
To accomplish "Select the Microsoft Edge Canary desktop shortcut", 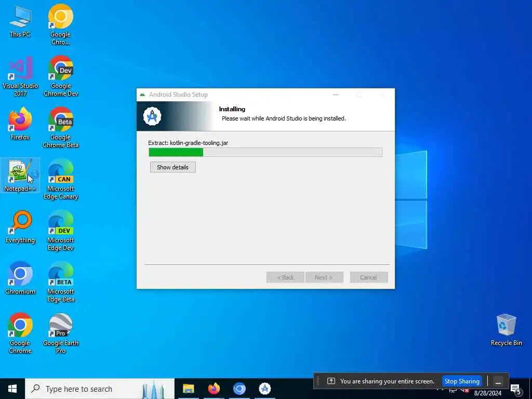I will point(61,179).
